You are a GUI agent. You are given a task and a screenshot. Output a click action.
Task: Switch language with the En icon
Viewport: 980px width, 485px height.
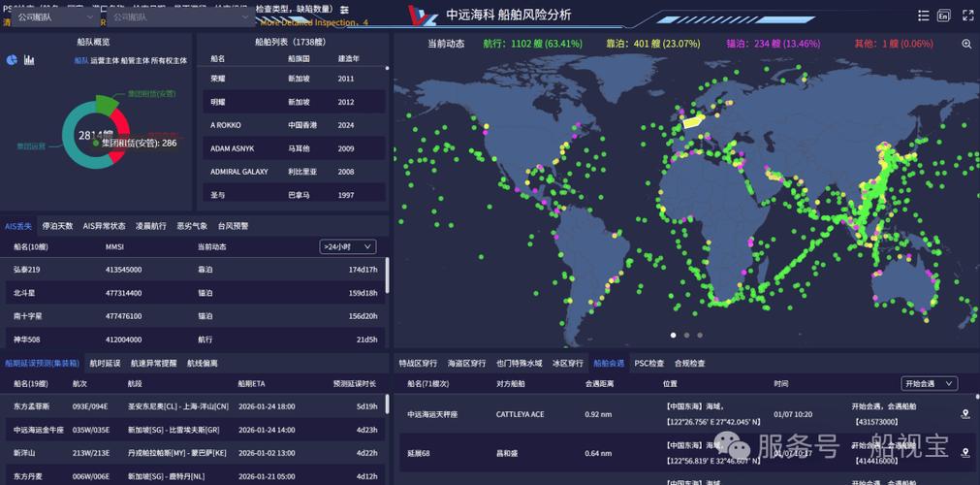pos(944,16)
